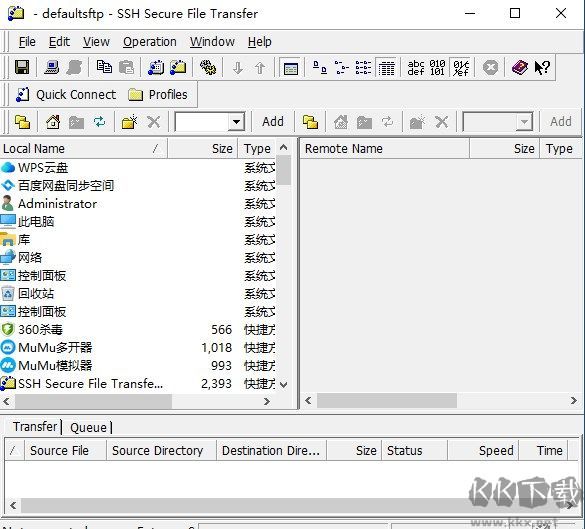The height and width of the screenshot is (529, 585).
Task: Open the Edit menu
Action: coord(59,42)
